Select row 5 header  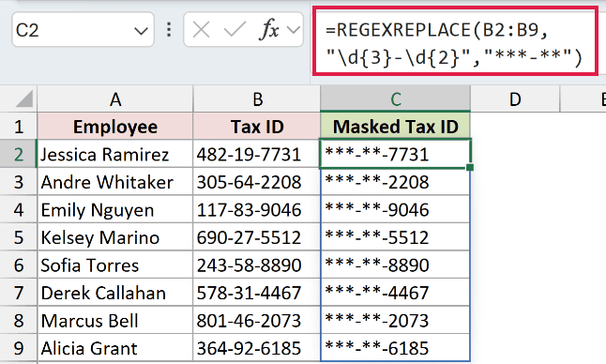[x=19, y=237]
